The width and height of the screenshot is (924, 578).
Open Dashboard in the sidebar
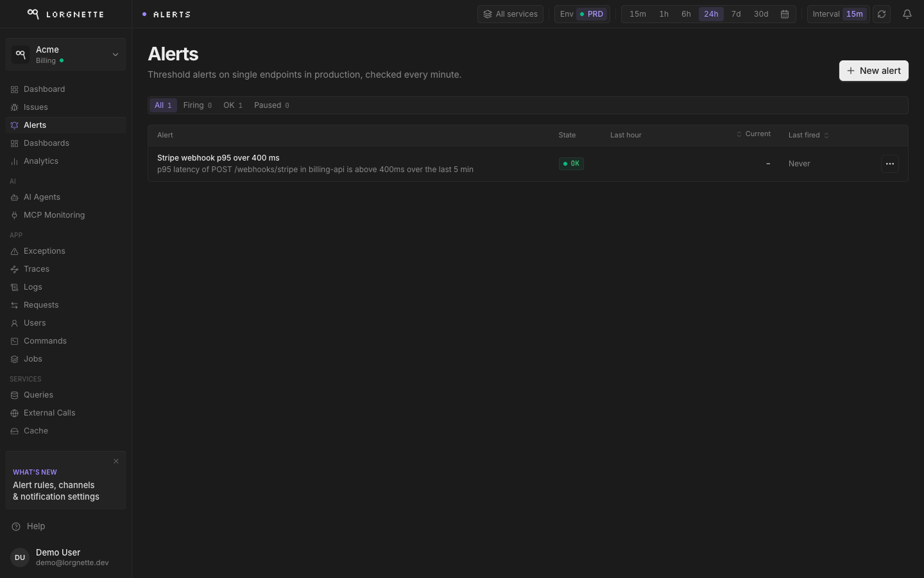coord(65,89)
